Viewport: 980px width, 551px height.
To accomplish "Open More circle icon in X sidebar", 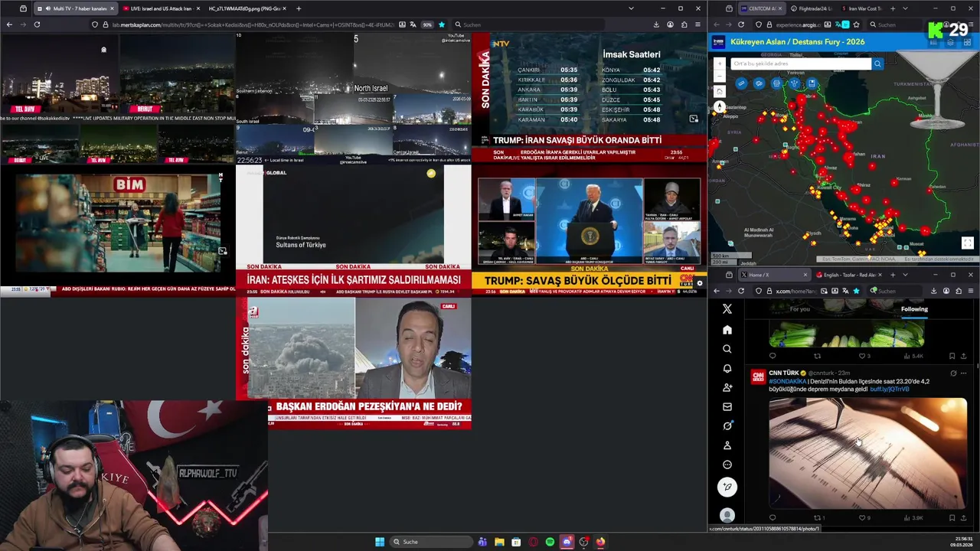I will coord(727,465).
